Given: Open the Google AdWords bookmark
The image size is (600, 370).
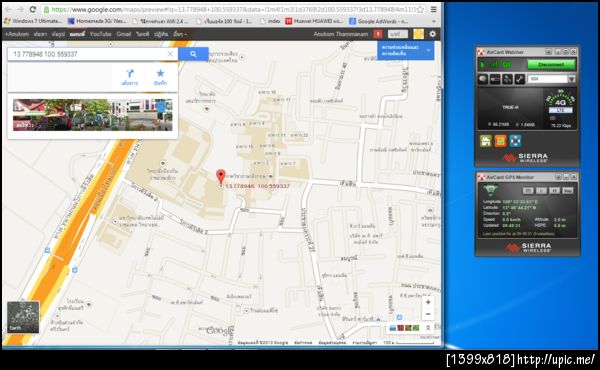Looking at the screenshot, I should click(x=379, y=21).
